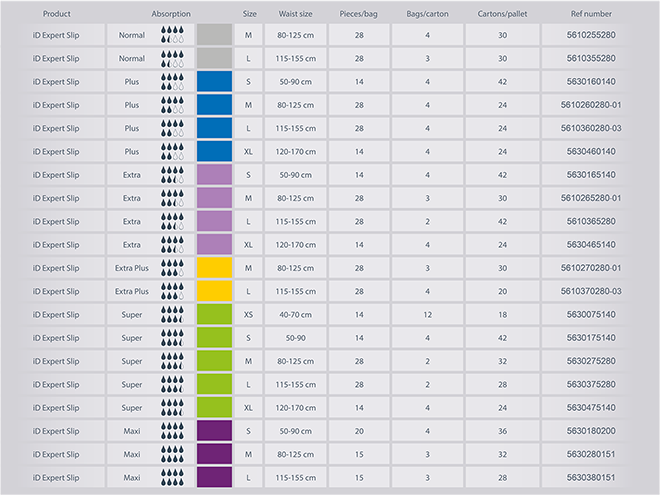Screen dimensions: 660x495
Task: Click the Absorption column header
Action: pos(171,14)
